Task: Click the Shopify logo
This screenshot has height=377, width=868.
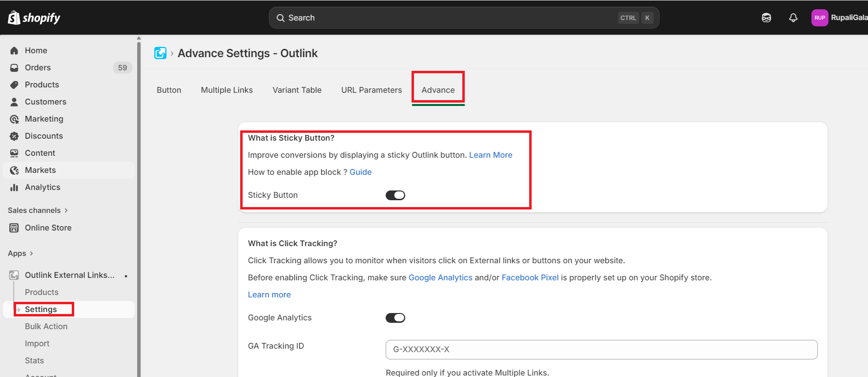Action: pyautogui.click(x=34, y=18)
